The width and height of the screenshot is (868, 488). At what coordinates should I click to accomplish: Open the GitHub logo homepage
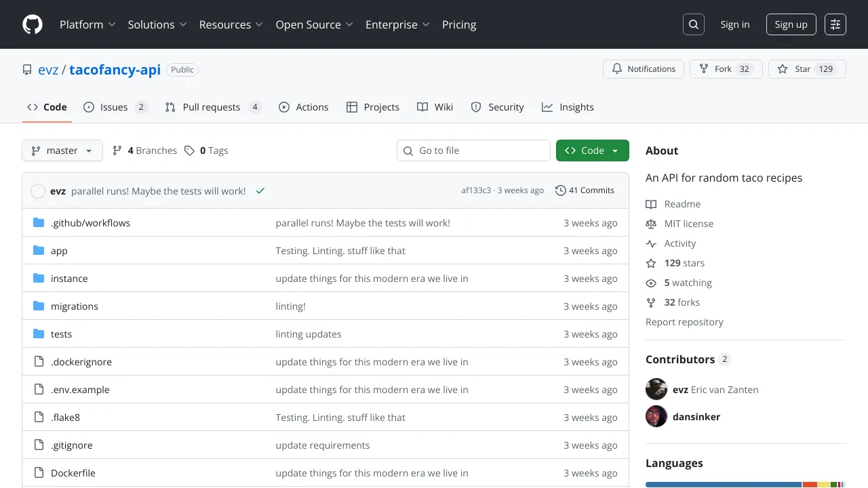coord(33,24)
